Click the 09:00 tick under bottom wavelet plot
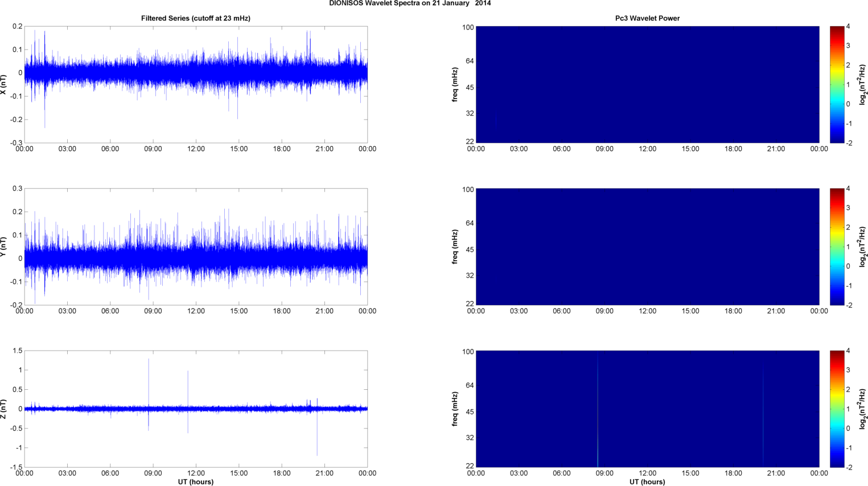 [x=604, y=473]
